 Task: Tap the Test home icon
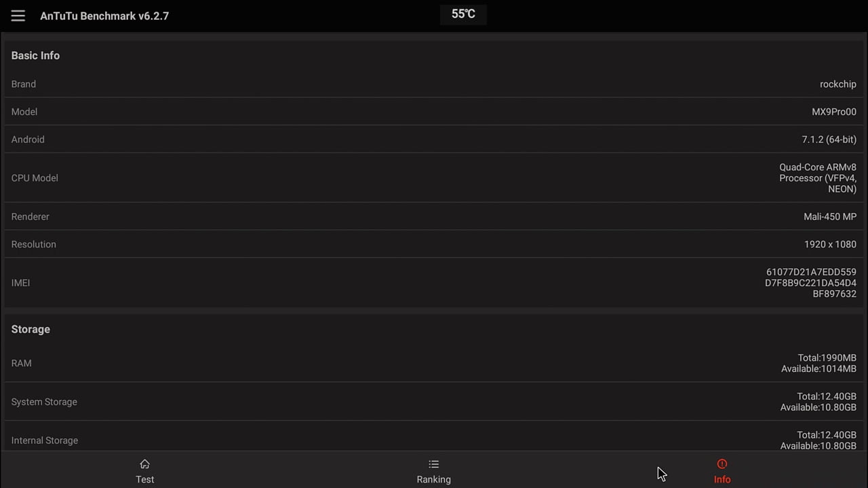pos(144,464)
